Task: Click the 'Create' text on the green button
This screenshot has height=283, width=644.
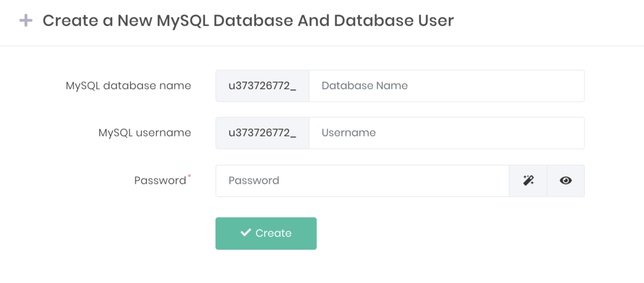Action: [274, 233]
